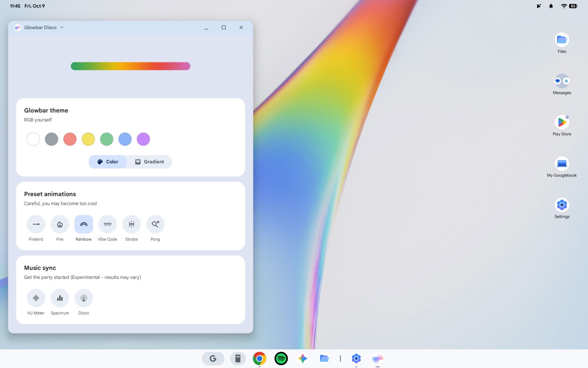Screen dimensions: 588x368
Task: Open the Files app in shelf
Action: click(324, 358)
